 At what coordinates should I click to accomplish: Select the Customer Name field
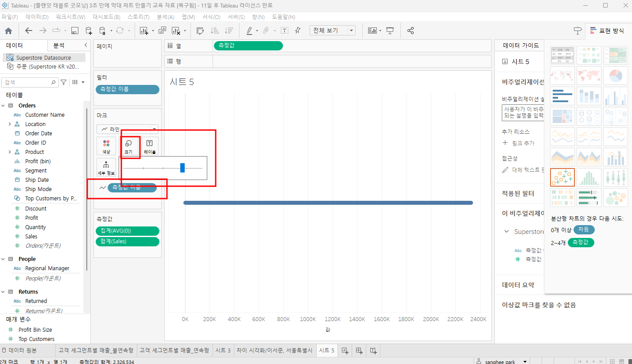coord(45,115)
